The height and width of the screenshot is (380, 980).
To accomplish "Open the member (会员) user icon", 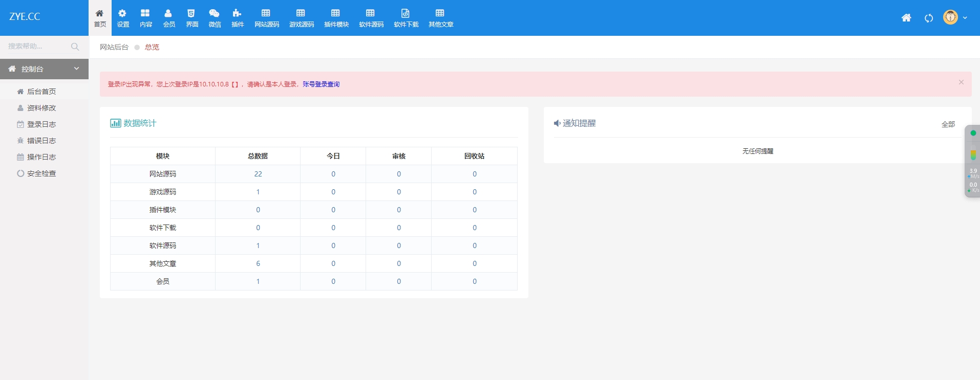I will tap(168, 13).
